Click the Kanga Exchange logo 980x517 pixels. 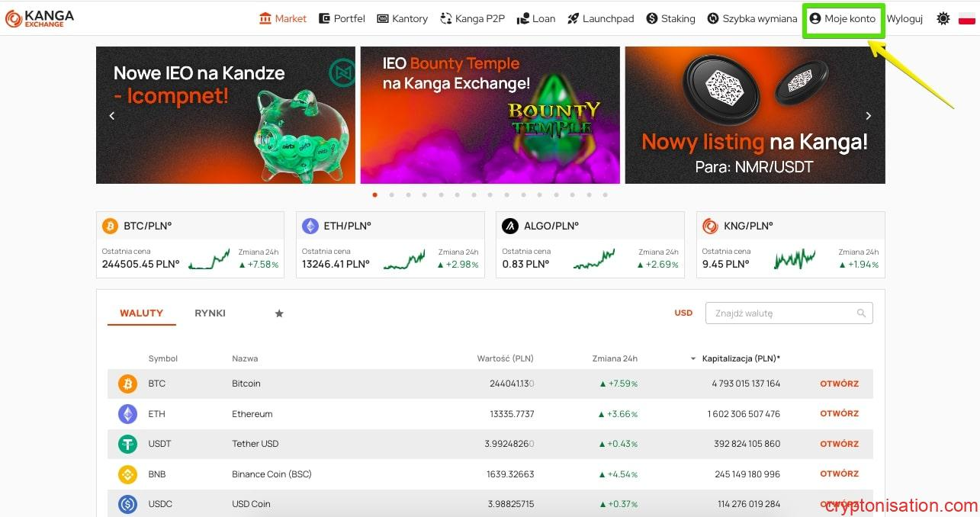point(40,18)
